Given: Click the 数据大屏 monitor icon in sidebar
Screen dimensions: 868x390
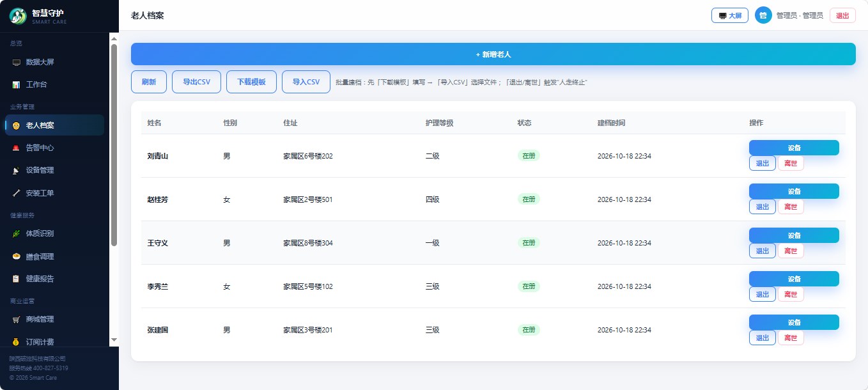Looking at the screenshot, I should coord(17,62).
